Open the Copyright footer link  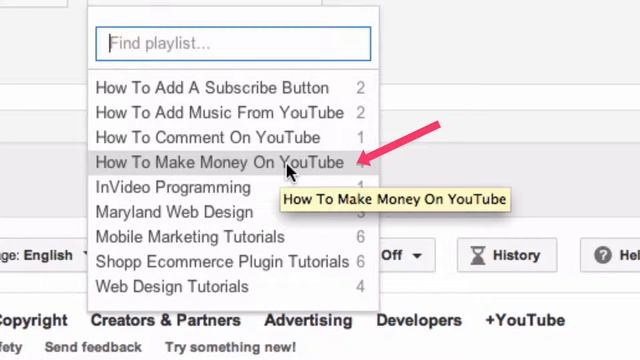[33, 320]
